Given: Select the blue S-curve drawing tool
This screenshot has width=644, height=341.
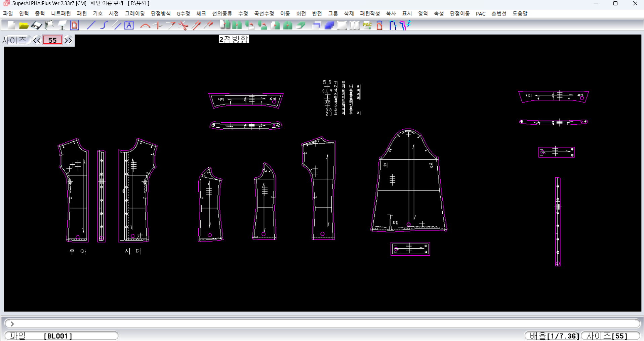Looking at the screenshot, I should 104,25.
